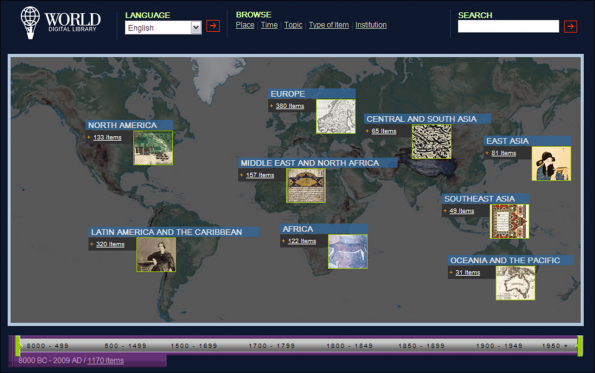Select the Europe region header
The height and width of the screenshot is (373, 595).
pyautogui.click(x=312, y=94)
